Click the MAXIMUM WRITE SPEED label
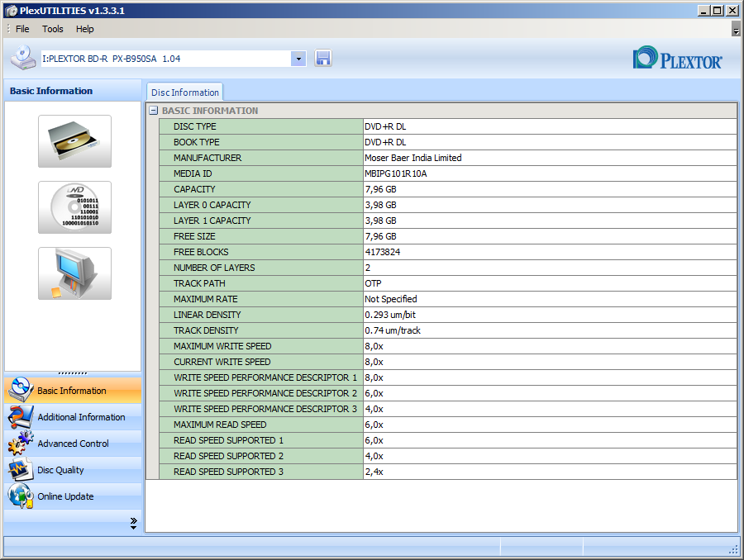This screenshot has height=560, width=744. tap(222, 346)
